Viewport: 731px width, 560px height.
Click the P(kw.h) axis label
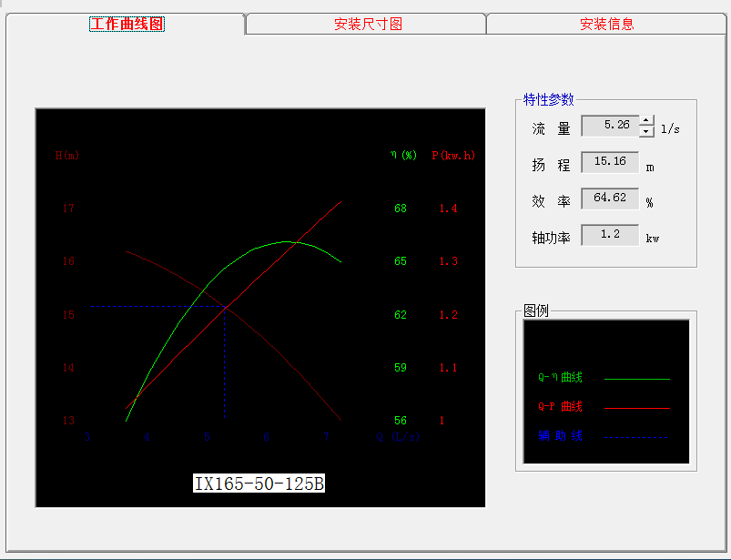tap(453, 156)
